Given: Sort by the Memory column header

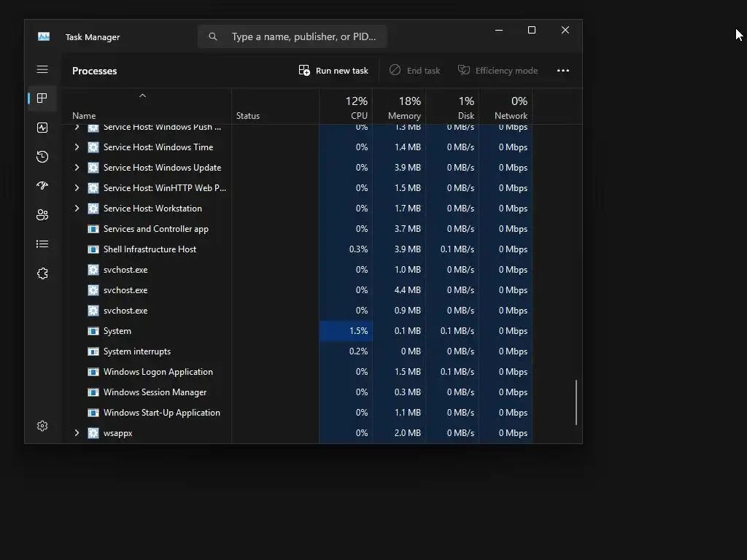Looking at the screenshot, I should [x=399, y=108].
